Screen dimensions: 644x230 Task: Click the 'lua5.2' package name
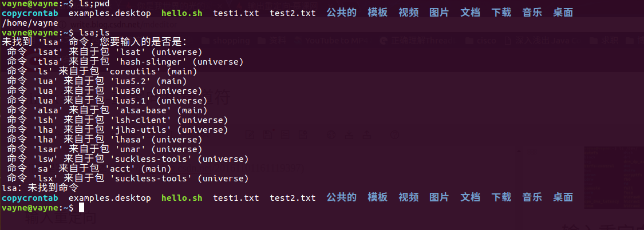tap(131, 81)
